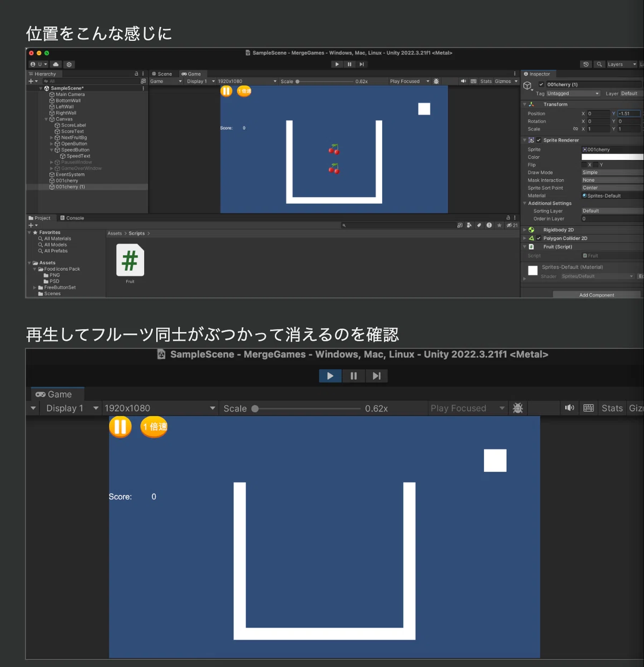Toggle the Stats button in the upper Game view
The width and height of the screenshot is (644, 667).
point(486,82)
